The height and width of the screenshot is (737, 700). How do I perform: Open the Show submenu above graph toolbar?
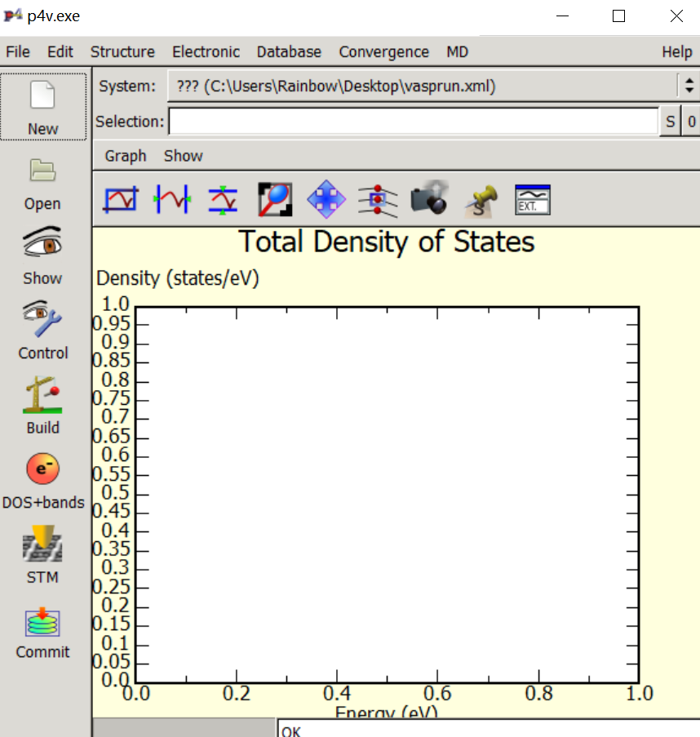coord(184,156)
